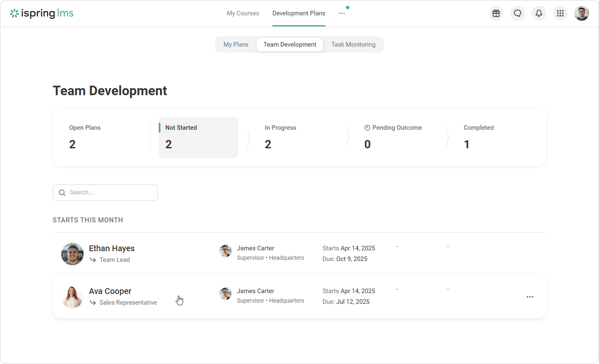Click the search magnifier icon

[62, 193]
